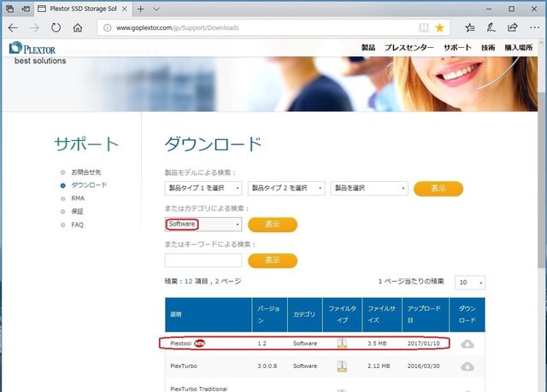This screenshot has height=392, width=547.
Task: Open the favorites hub icon
Action: pyautogui.click(x=470, y=28)
